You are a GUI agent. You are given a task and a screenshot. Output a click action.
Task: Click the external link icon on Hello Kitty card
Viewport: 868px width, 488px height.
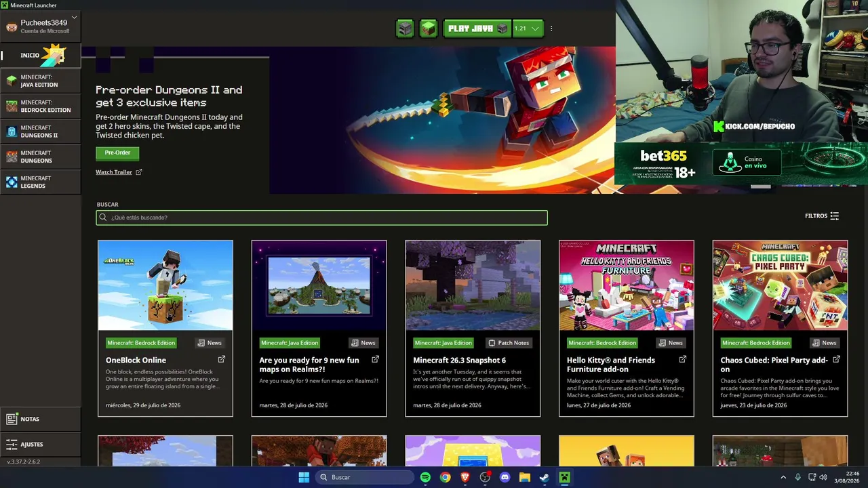[x=683, y=359]
